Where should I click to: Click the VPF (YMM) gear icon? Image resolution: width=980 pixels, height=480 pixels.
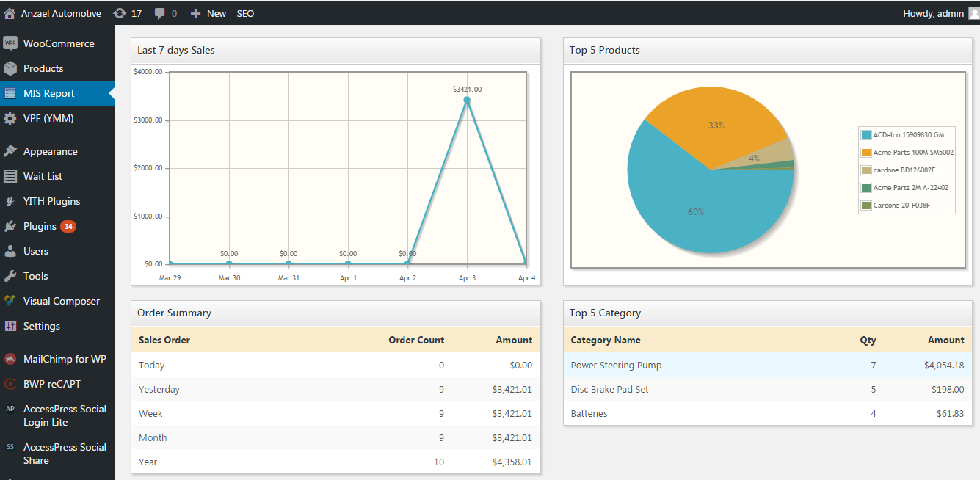(10, 118)
